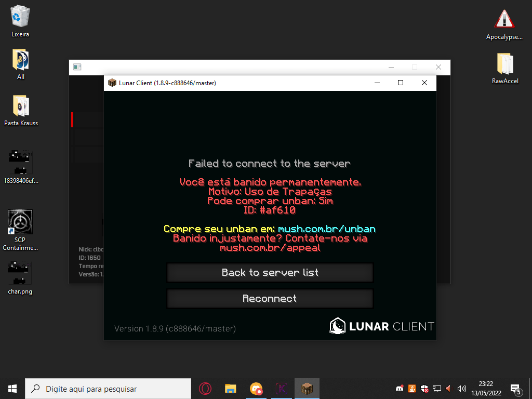Select the Pasta Krauss folder
Viewport: 532px width, 399px height.
tap(21, 110)
